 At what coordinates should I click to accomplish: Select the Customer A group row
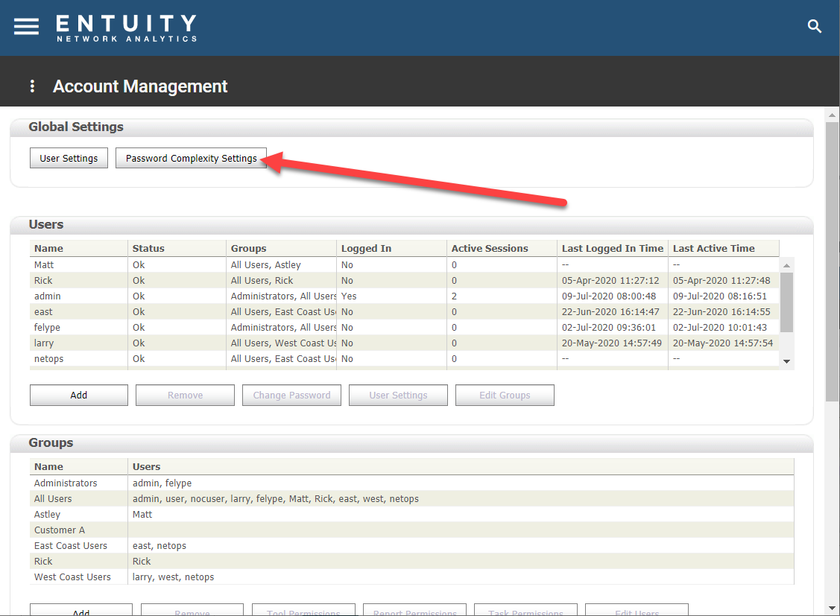pos(412,530)
